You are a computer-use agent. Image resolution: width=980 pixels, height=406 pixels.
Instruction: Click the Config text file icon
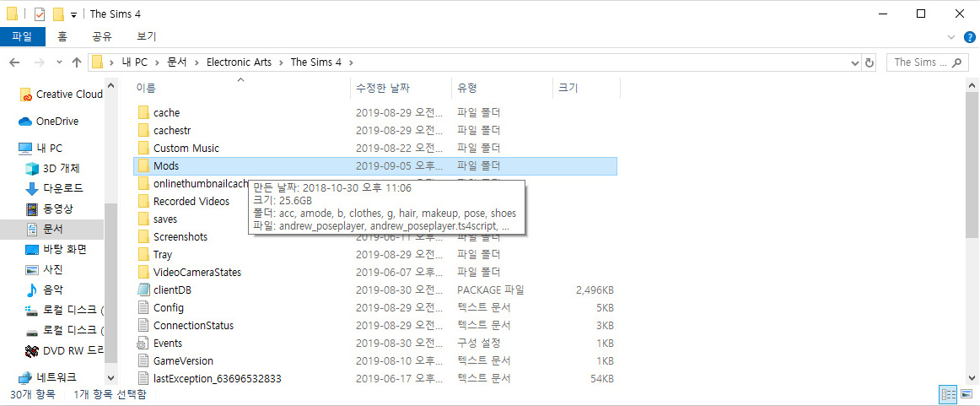click(x=143, y=308)
